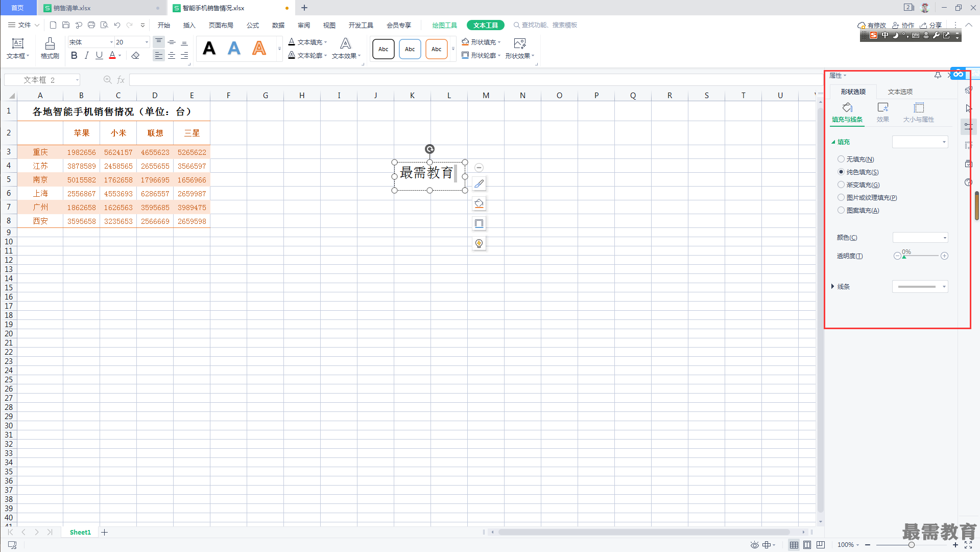
Task: Expand the Line section in properties panel
Action: click(x=832, y=287)
